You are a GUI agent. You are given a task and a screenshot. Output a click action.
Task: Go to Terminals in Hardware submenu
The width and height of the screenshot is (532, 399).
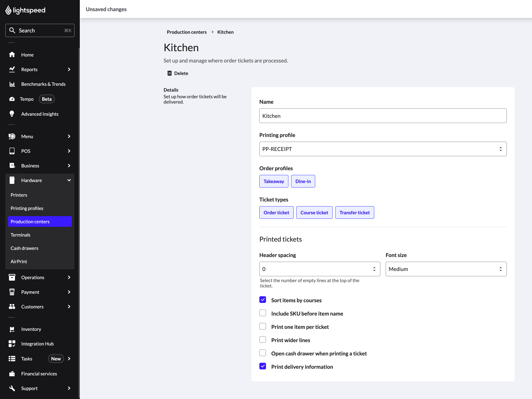click(x=21, y=235)
